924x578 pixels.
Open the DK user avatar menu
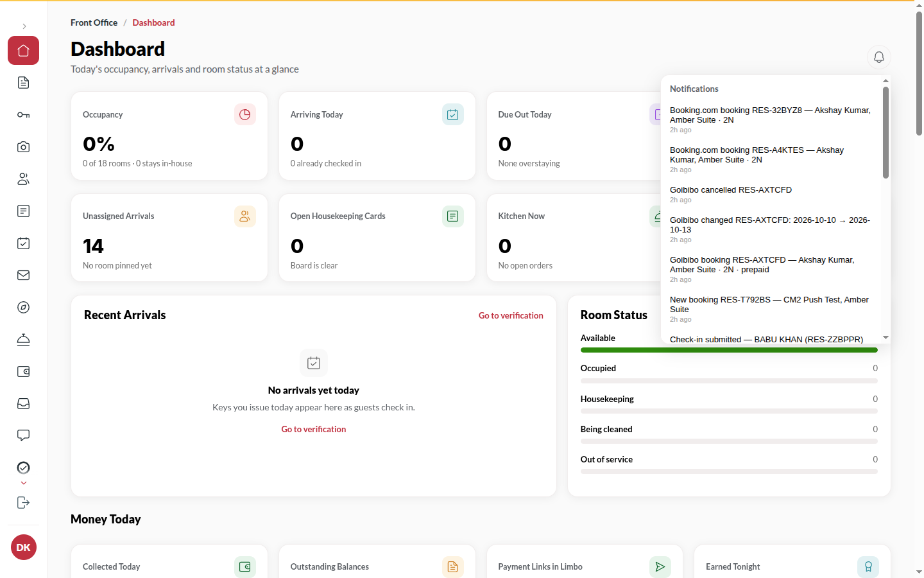pos(24,547)
